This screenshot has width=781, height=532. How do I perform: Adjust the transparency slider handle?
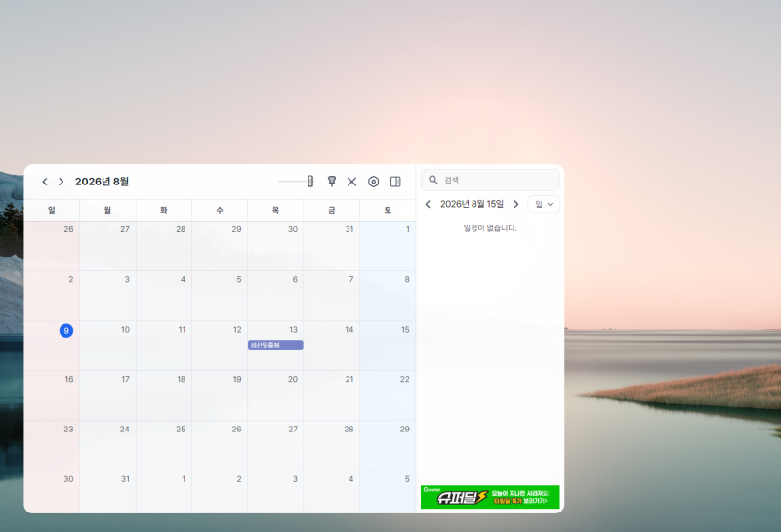point(310,182)
